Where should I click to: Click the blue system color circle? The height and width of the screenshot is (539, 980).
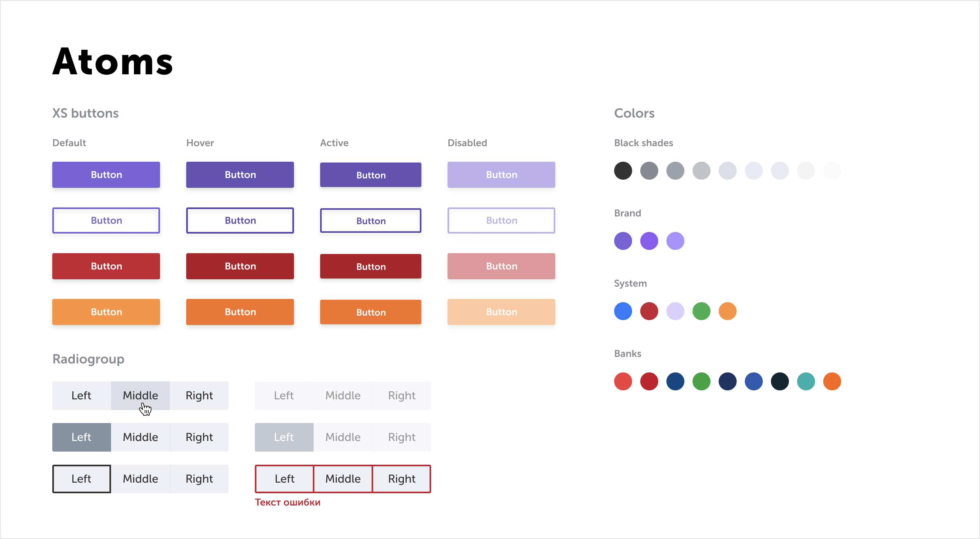point(624,311)
